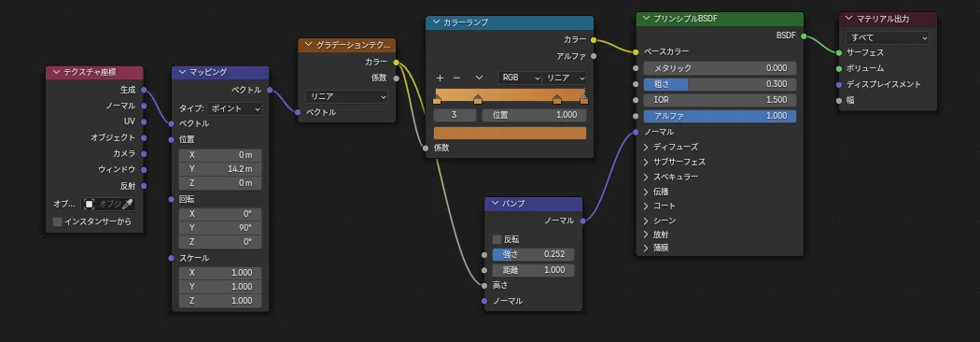Click the 反射 output socket
This screenshot has width=980, height=342.
click(143, 186)
